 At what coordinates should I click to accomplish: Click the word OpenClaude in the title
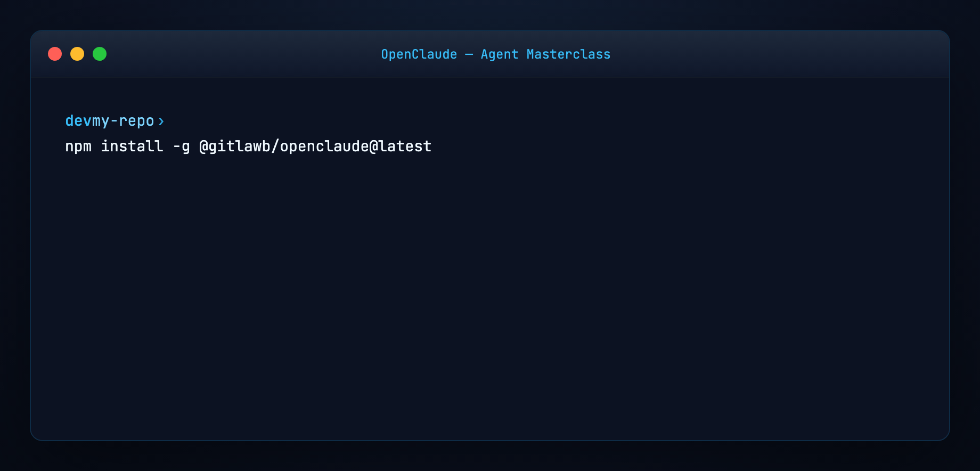[419, 54]
